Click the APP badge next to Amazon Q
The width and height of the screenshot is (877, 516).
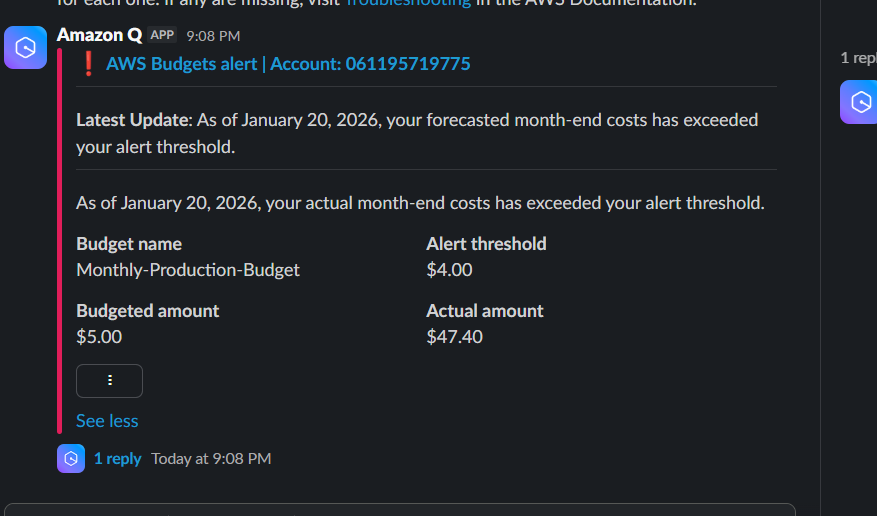[162, 35]
